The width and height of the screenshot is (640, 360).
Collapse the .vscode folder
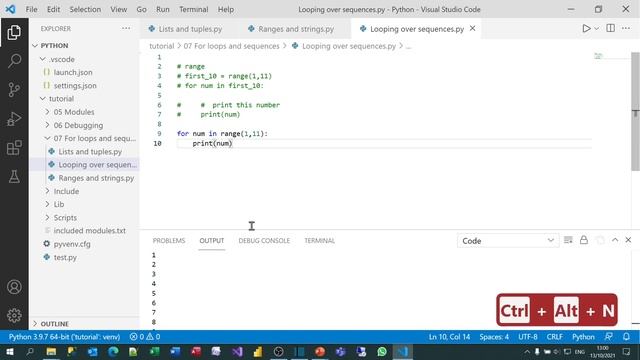(85, 59)
